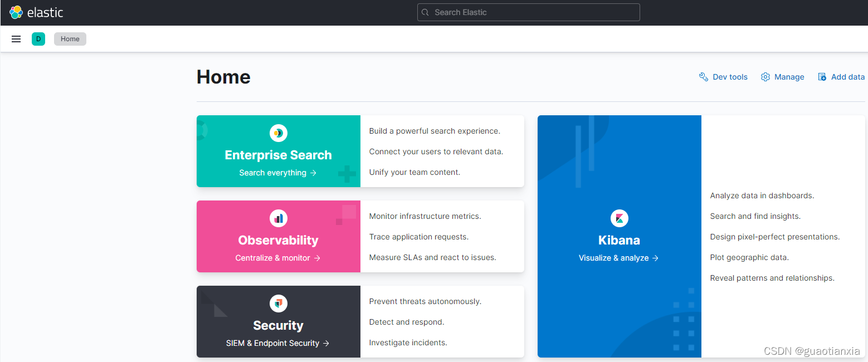Click 'Build a powerful search experience.' text

pyautogui.click(x=435, y=131)
